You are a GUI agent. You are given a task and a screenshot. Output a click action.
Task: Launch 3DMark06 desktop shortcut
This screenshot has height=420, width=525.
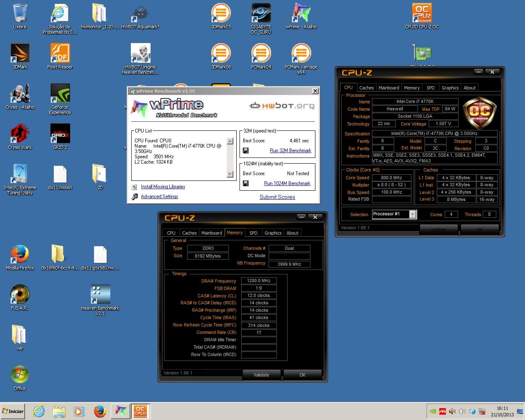(221, 57)
